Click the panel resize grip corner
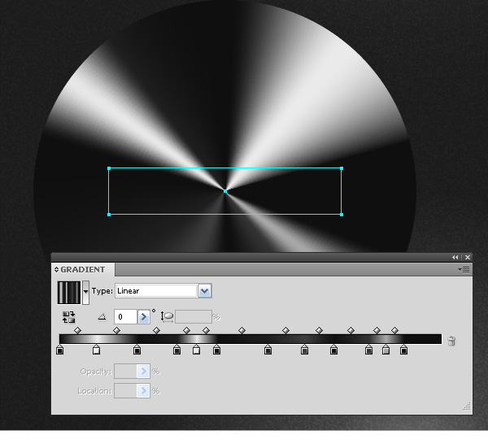This screenshot has height=448, width=488. [x=467, y=407]
